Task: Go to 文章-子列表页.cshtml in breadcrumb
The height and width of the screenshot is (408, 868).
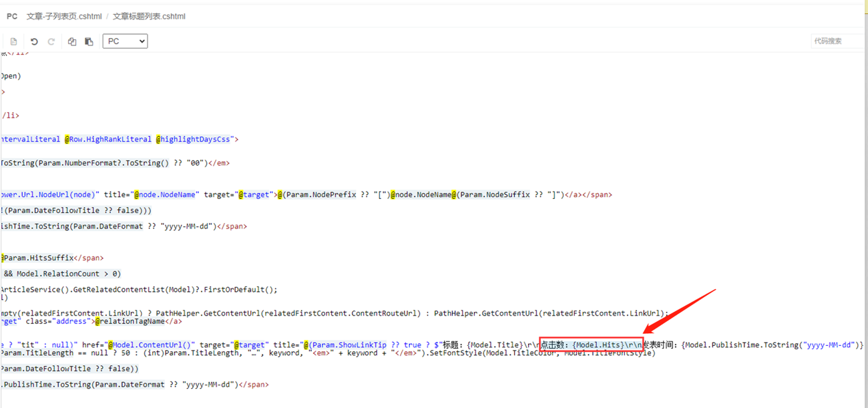Action: (64, 16)
